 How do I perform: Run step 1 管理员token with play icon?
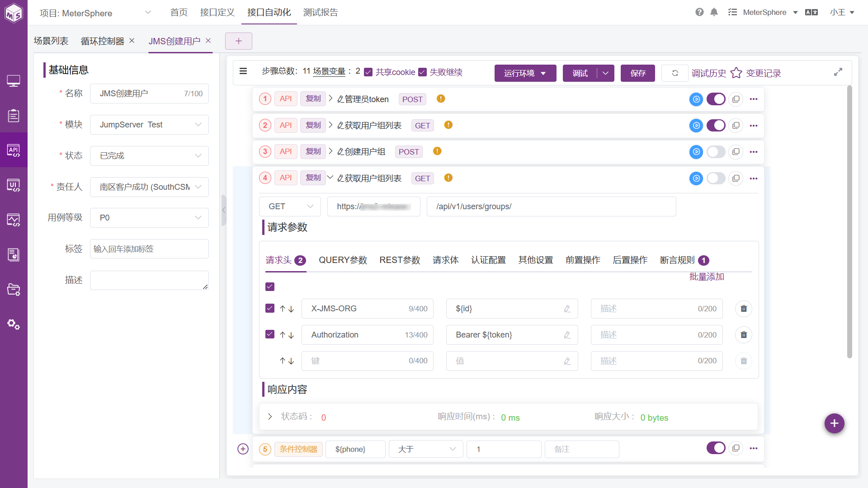coord(696,99)
